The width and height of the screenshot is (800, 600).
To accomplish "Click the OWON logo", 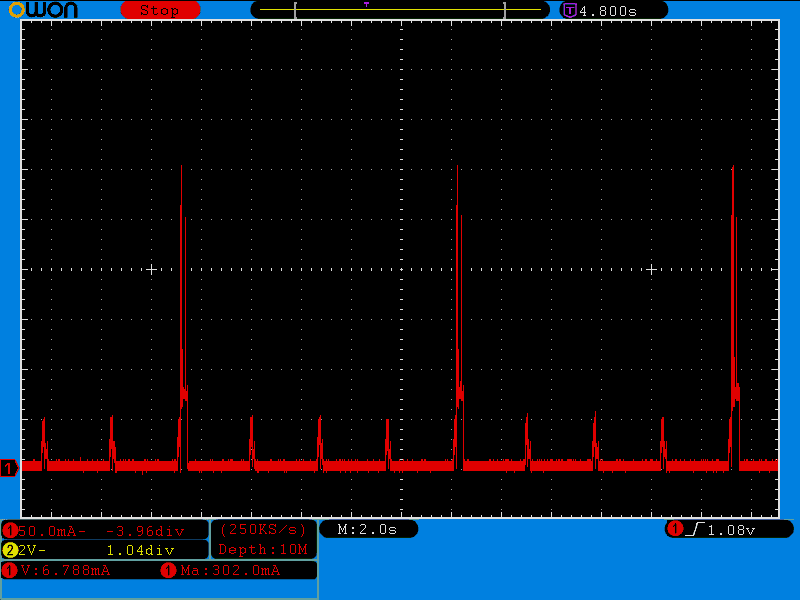I will (40, 10).
